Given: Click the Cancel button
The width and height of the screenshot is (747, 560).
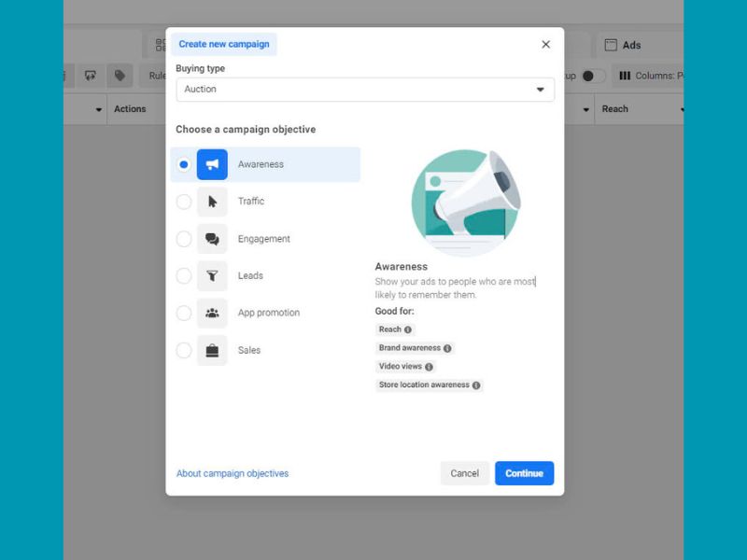Looking at the screenshot, I should coord(464,473).
